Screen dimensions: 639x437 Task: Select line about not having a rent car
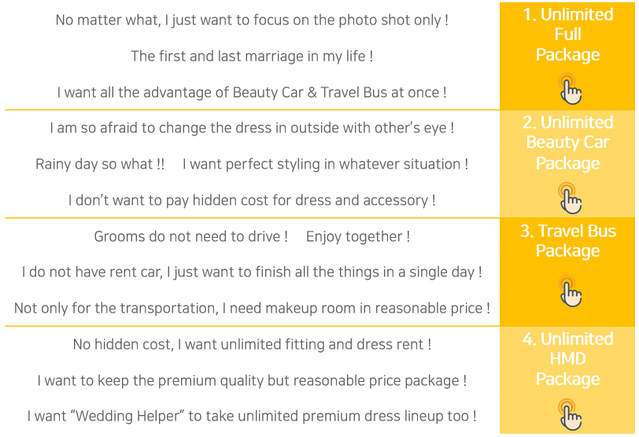[x=251, y=272]
